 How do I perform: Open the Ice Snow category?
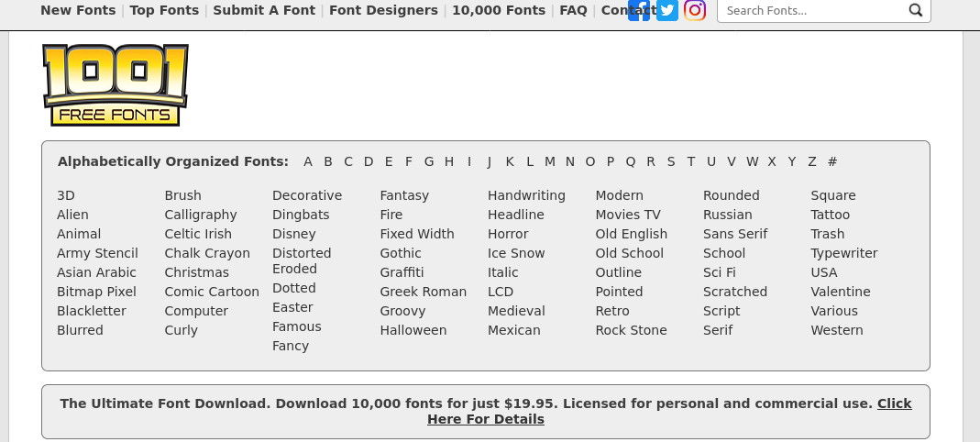(516, 253)
